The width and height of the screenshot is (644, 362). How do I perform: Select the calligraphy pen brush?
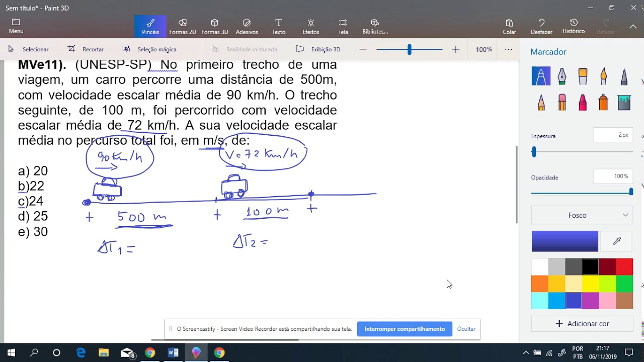coord(562,76)
